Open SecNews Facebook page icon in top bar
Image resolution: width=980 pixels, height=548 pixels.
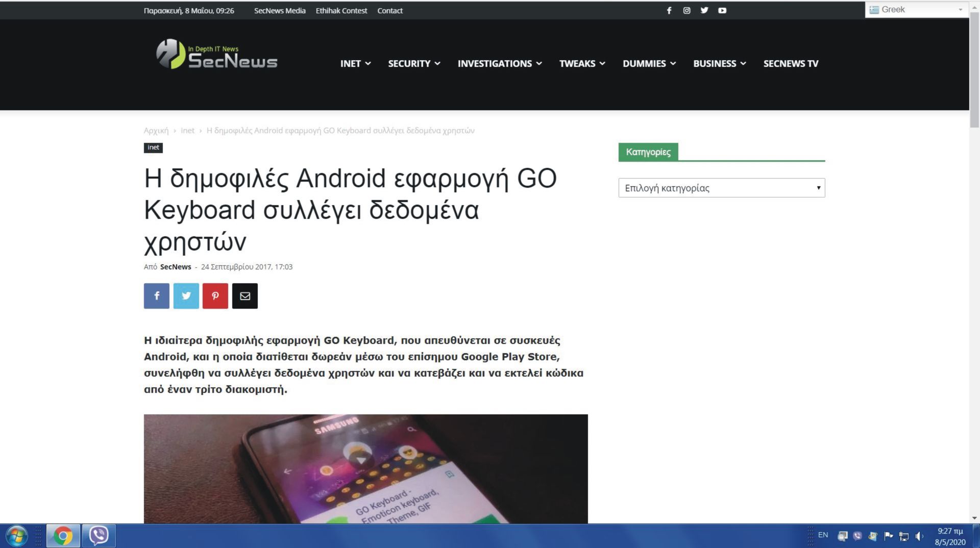[669, 10]
